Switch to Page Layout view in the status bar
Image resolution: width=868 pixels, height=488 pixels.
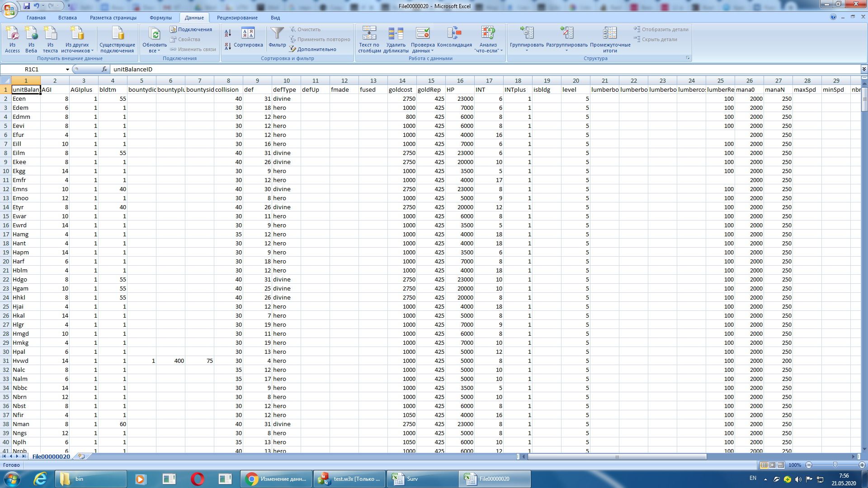click(773, 465)
